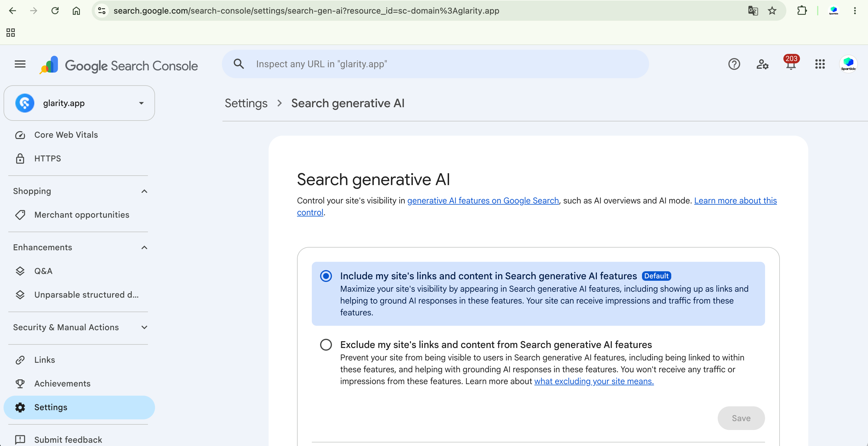Viewport: 868px width, 446px height.
Task: Bookmark this page with the star icon
Action: [x=772, y=11]
